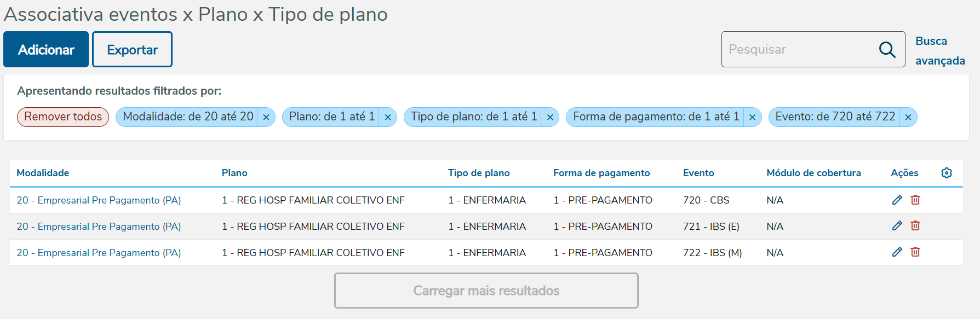Delete the 721 - IBS (E) row
Viewport: 980px width, 319px height.
[x=915, y=225]
